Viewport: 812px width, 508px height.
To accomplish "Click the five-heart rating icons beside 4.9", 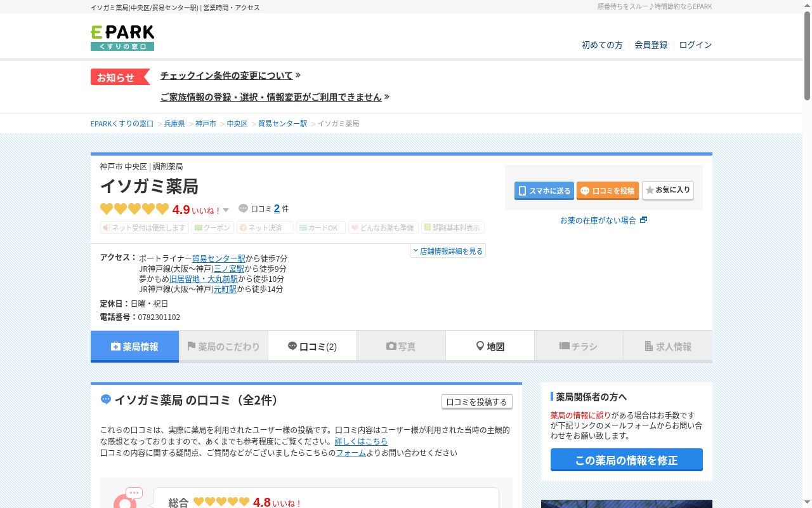I will tap(134, 209).
